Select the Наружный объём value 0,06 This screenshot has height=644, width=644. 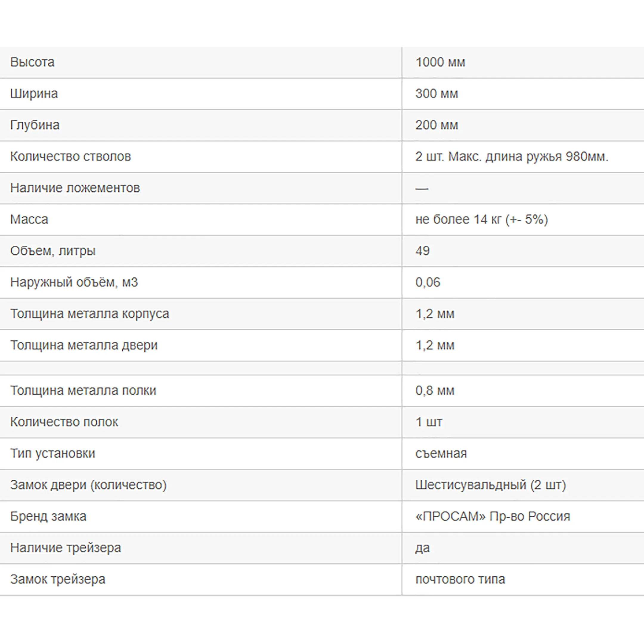[428, 282]
